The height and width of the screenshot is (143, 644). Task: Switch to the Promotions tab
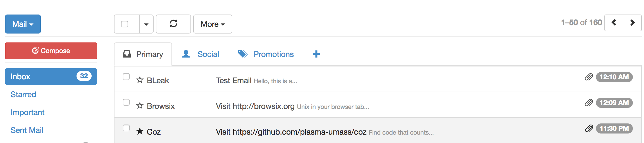[266, 54]
